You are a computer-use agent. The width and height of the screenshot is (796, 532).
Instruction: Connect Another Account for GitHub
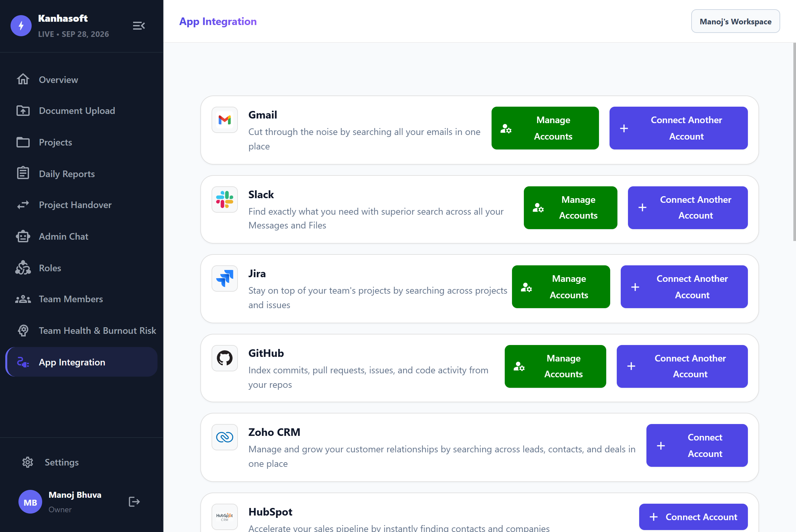tap(682, 366)
